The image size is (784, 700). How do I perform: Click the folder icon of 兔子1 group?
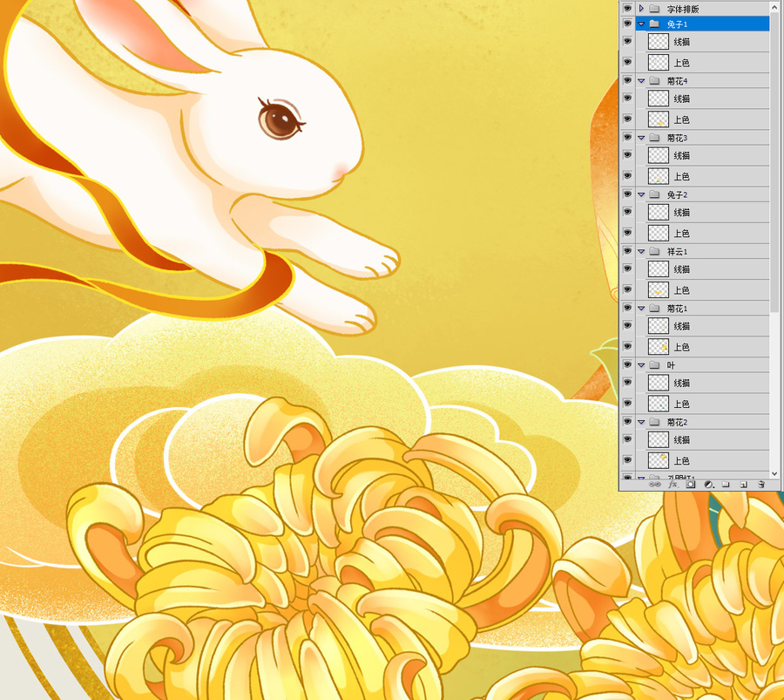point(654,24)
